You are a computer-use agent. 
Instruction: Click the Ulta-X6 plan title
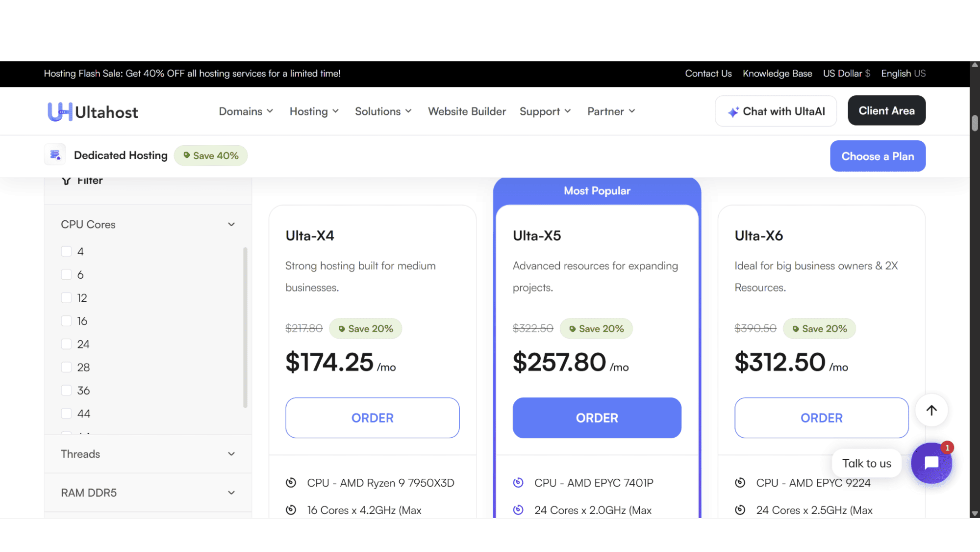pos(759,236)
